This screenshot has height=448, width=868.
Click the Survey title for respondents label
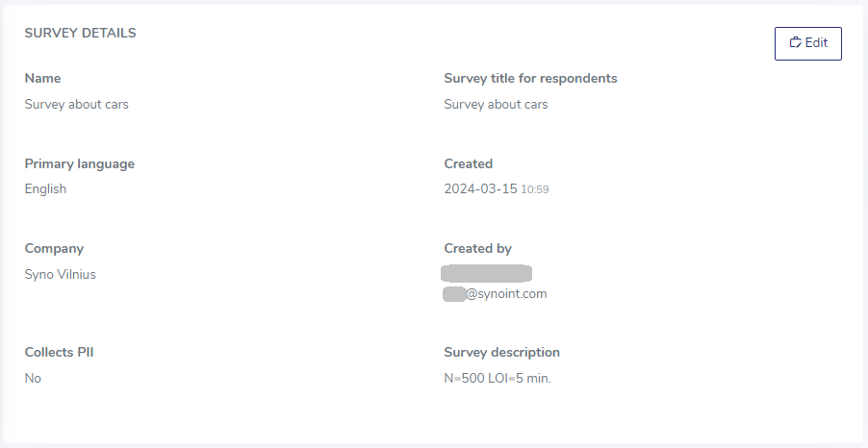530,79
